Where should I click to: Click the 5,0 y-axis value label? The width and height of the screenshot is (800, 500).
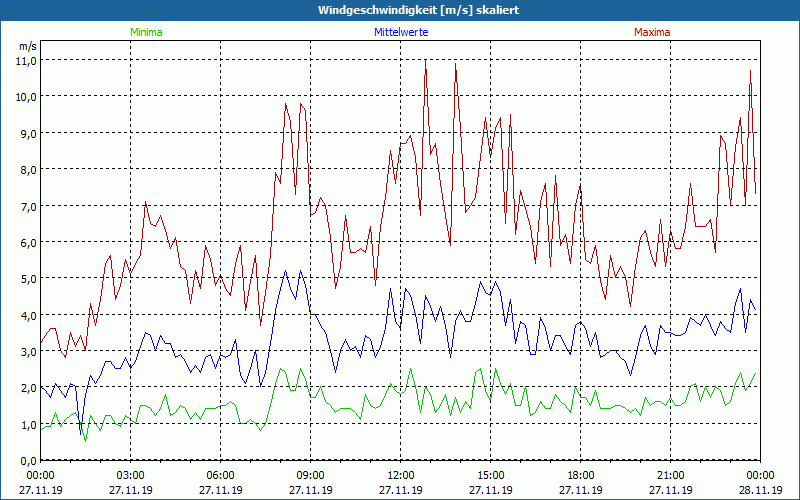(26, 279)
